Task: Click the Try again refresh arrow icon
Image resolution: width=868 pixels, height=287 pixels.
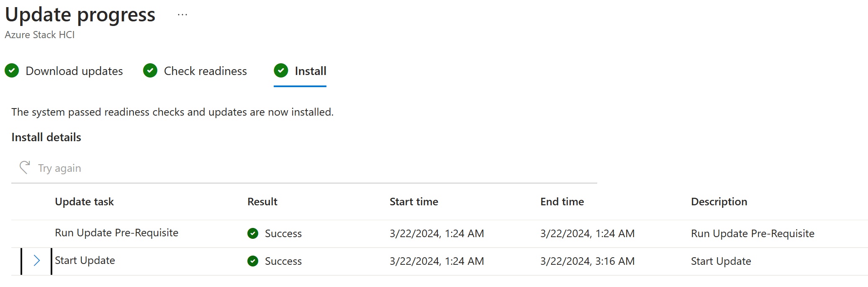Action: 25,167
